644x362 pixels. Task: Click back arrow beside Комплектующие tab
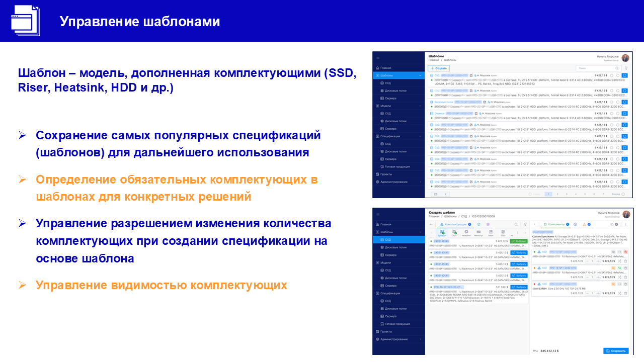[431, 224]
